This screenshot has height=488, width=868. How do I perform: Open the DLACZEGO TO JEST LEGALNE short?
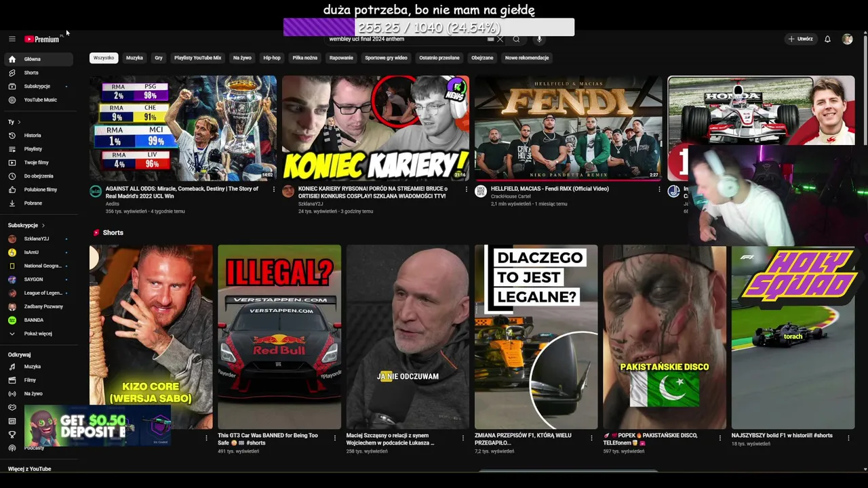click(x=536, y=337)
